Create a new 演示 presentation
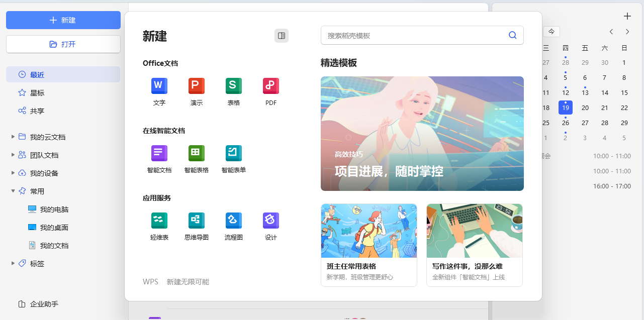The width and height of the screenshot is (644, 320). (x=196, y=86)
